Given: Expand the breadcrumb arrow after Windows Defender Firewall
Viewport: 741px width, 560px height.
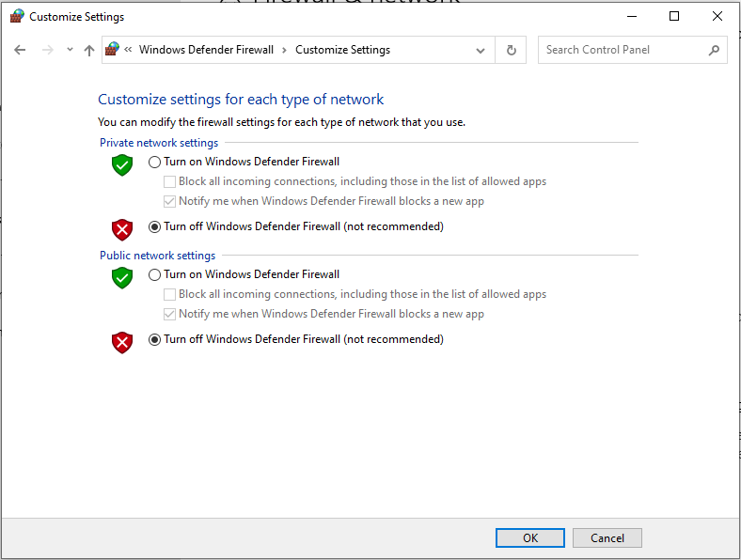Looking at the screenshot, I should (284, 50).
